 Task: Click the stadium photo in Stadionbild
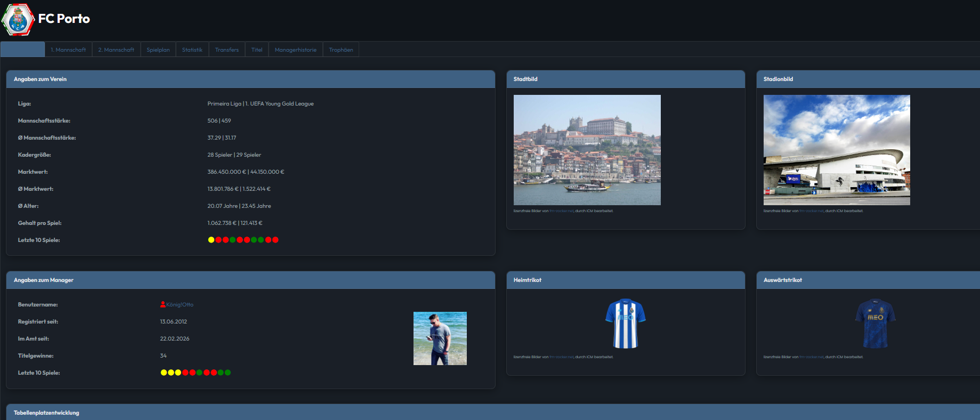837,150
